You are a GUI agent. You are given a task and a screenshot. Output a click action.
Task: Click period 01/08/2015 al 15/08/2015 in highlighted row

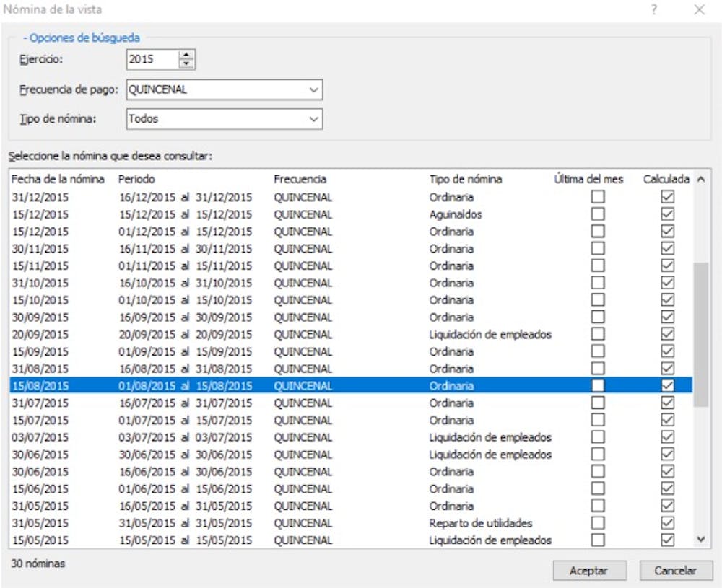coord(185,386)
